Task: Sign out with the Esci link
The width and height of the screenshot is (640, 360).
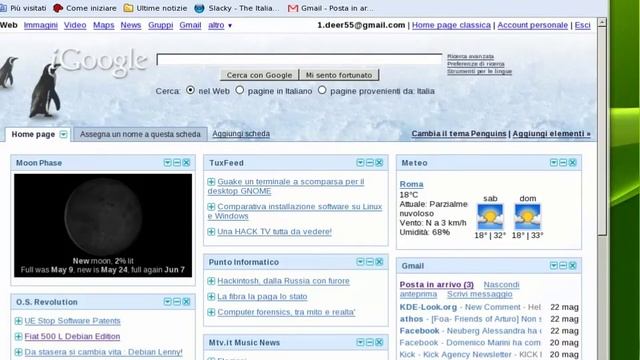Action: [x=582, y=25]
